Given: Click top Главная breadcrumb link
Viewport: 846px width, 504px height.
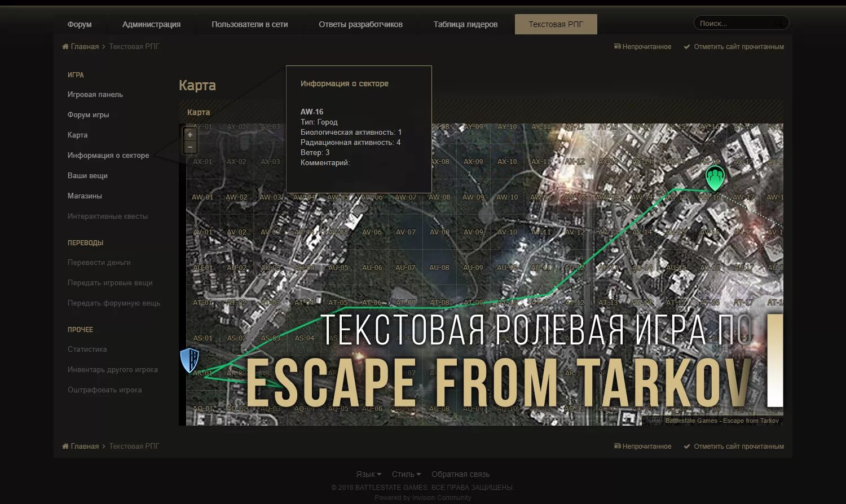Looking at the screenshot, I should click(x=85, y=47).
